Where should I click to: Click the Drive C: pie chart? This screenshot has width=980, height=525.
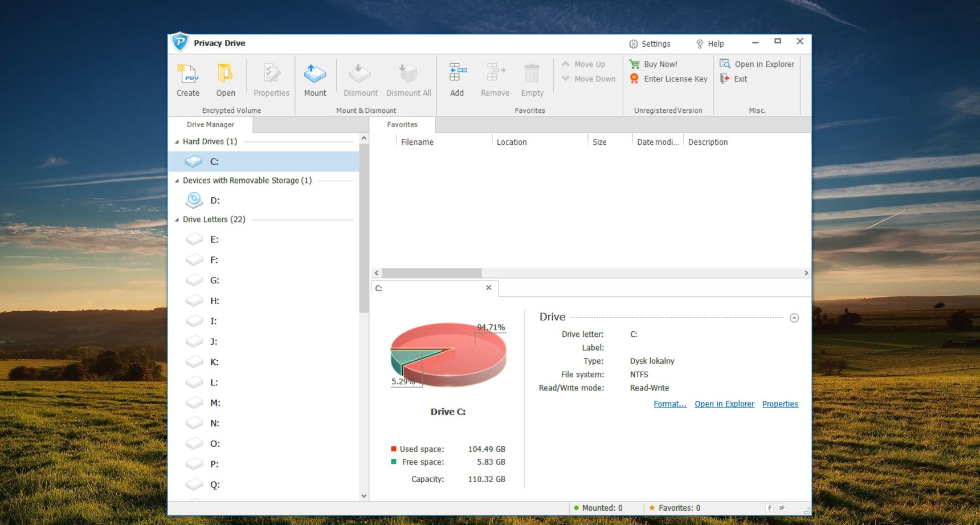[448, 355]
